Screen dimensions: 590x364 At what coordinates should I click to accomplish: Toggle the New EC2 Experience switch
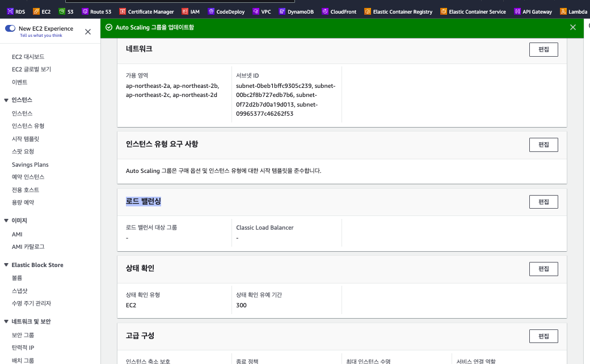pos(10,28)
